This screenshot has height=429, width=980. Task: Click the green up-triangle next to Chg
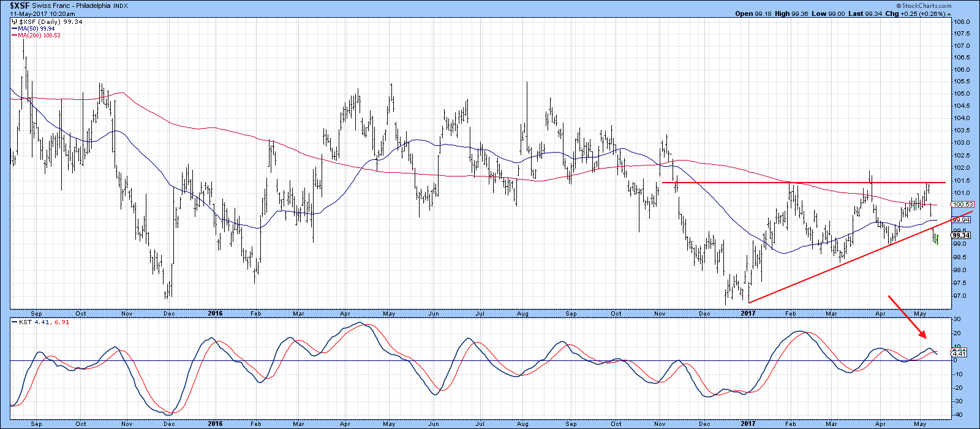948,13
